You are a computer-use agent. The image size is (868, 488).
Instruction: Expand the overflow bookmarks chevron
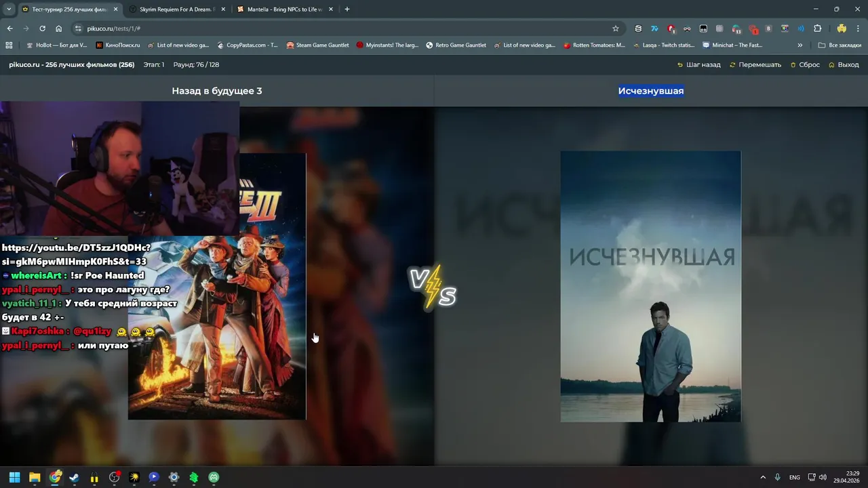[x=800, y=45]
